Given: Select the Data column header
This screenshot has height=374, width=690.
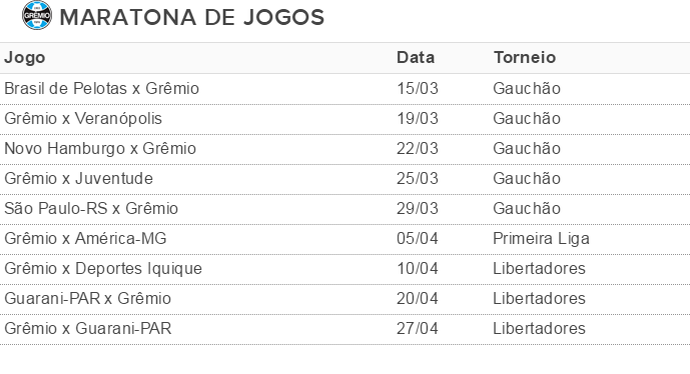Looking at the screenshot, I should click(x=415, y=58).
